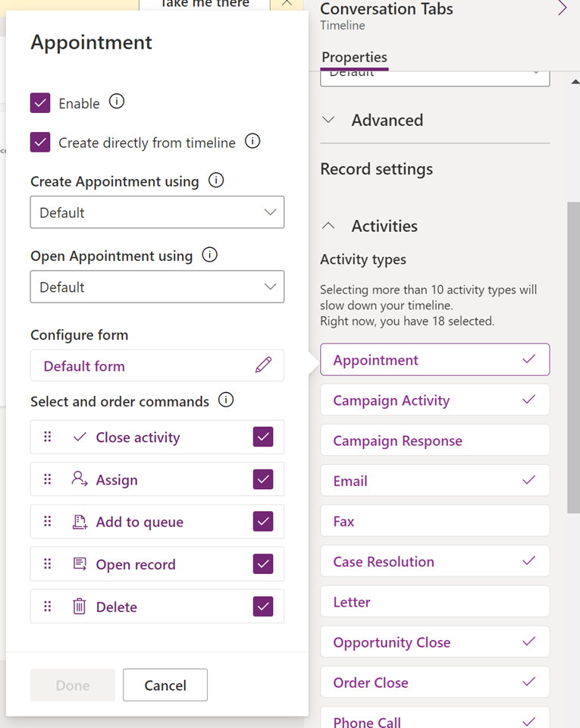Click the Cancel button
The width and height of the screenshot is (580, 728).
(x=165, y=685)
